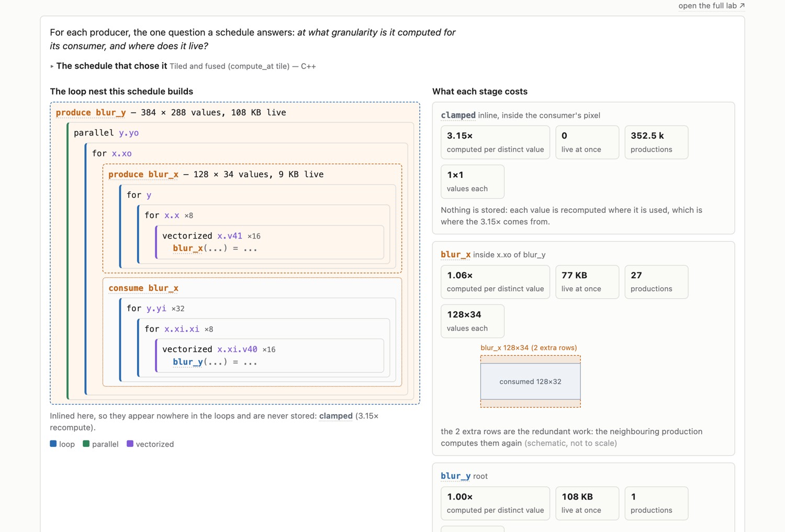Click 'produce blur_x' header line
Viewport: 785px width, 532px height.
216,174
